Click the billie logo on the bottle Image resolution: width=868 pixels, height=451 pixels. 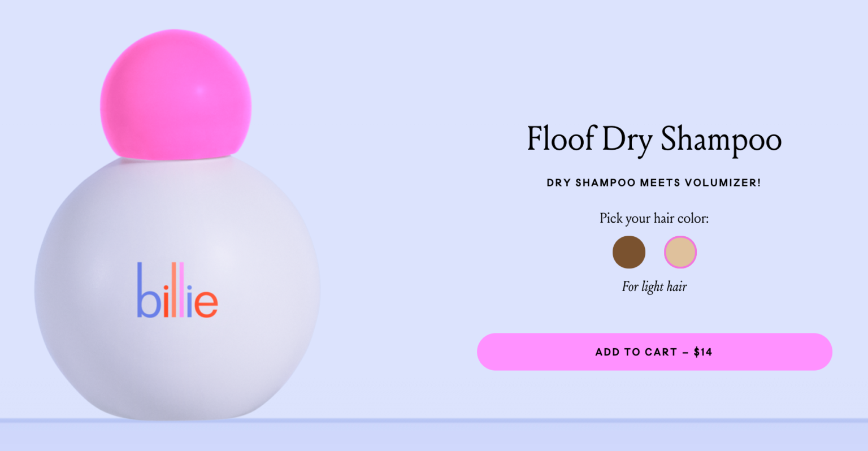point(177,290)
